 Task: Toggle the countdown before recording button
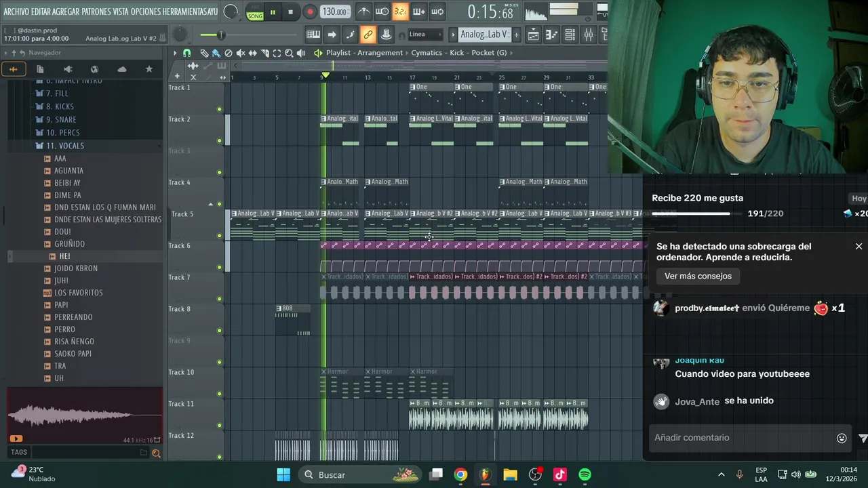[x=401, y=12]
